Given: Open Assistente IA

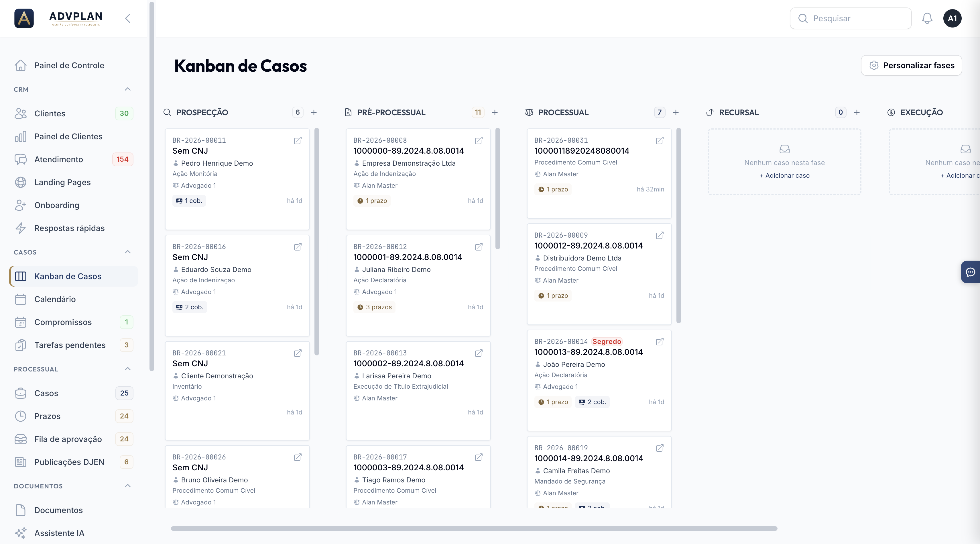Looking at the screenshot, I should [x=73, y=533].
